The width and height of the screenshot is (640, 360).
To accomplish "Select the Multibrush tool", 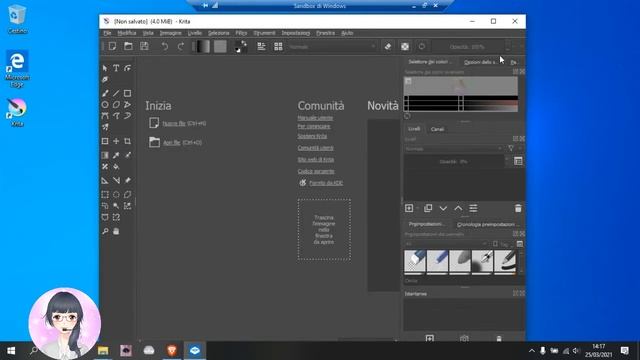I will click(x=105, y=127).
